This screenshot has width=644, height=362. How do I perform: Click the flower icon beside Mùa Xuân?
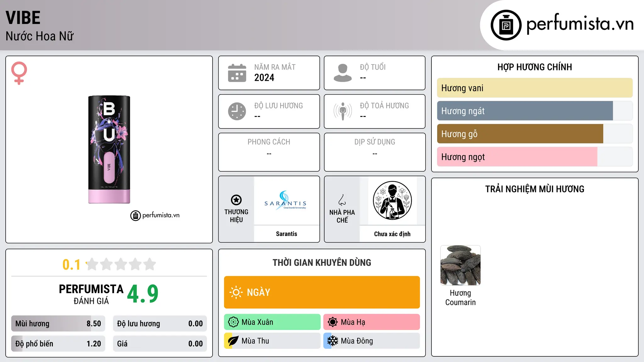233,322
